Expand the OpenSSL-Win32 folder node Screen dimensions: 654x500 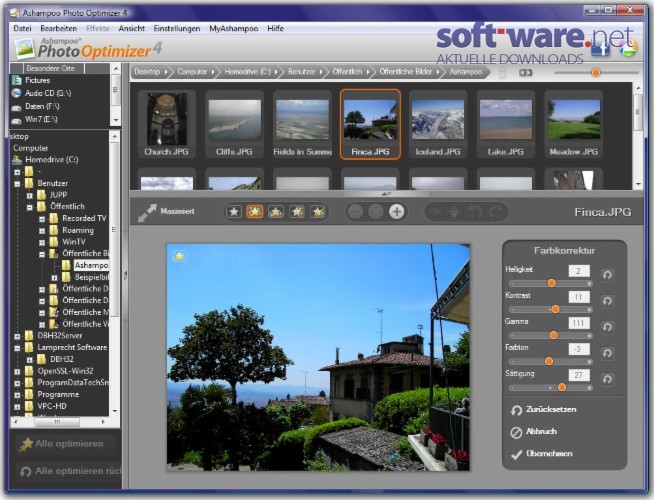coord(17,371)
